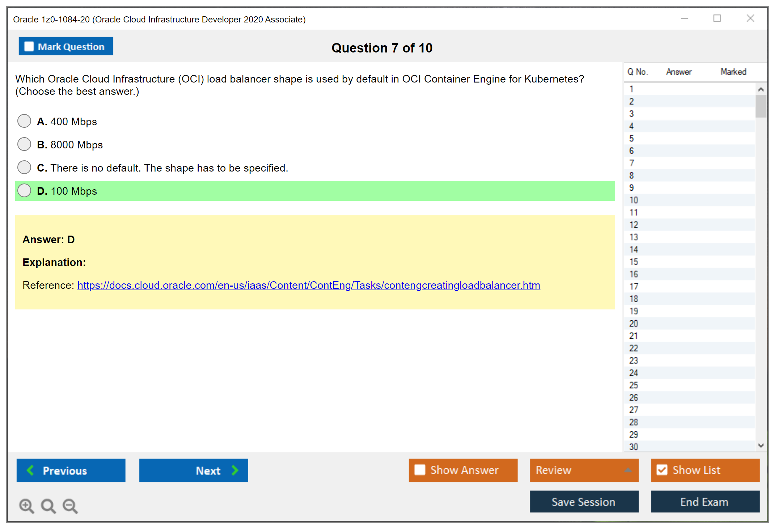Click the green right arrow on Next
Screen dimensions: 778x532
click(235, 470)
